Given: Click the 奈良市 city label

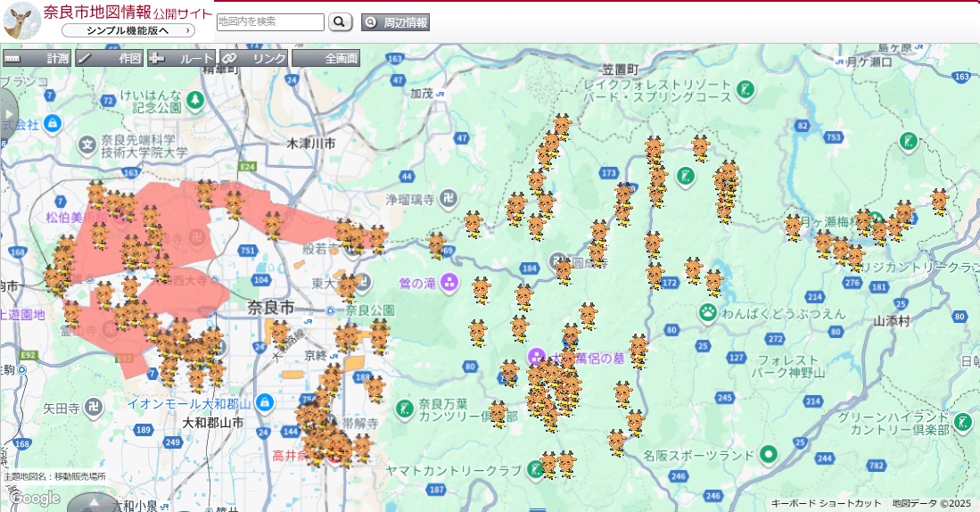Looking at the screenshot, I should (x=270, y=308).
